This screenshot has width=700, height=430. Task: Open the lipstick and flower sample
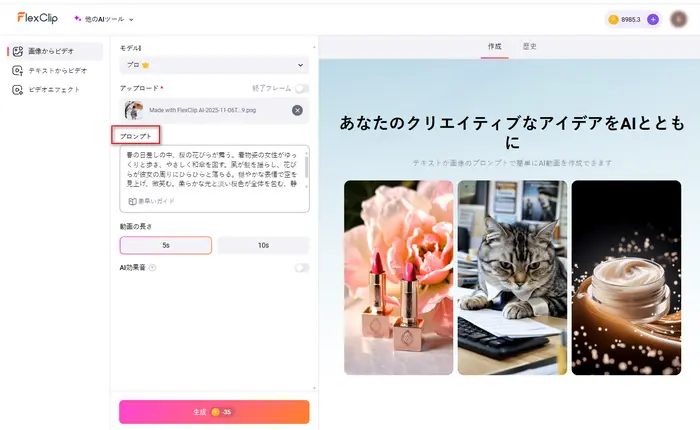tap(399, 278)
